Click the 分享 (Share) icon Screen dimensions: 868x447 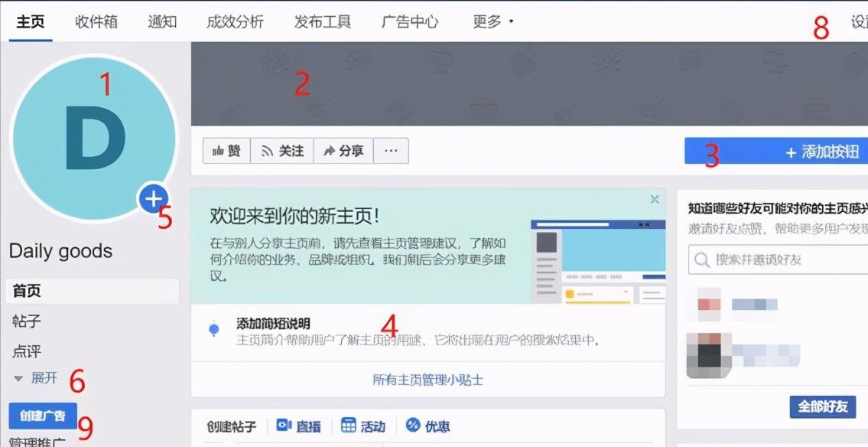331,150
